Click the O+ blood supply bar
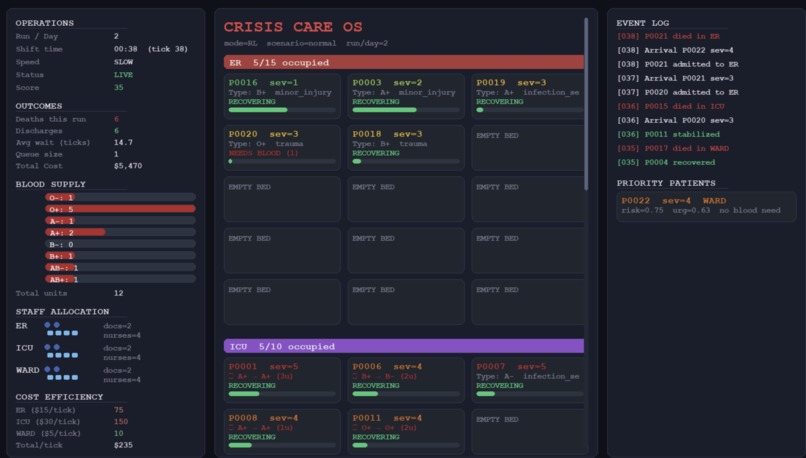This screenshot has height=458, width=806. point(120,209)
